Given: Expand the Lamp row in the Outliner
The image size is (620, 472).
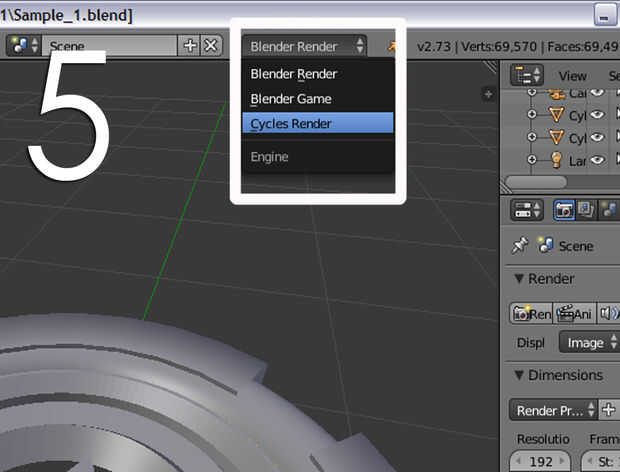Looking at the screenshot, I should click(532, 160).
